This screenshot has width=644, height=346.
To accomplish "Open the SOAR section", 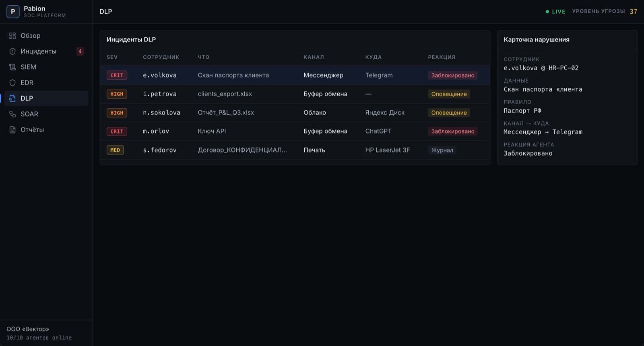I will 46,114.
